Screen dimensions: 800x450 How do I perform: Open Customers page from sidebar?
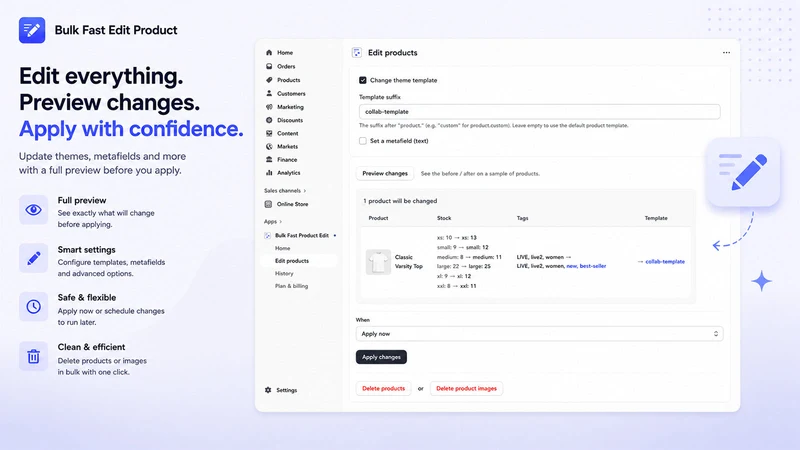tap(291, 93)
